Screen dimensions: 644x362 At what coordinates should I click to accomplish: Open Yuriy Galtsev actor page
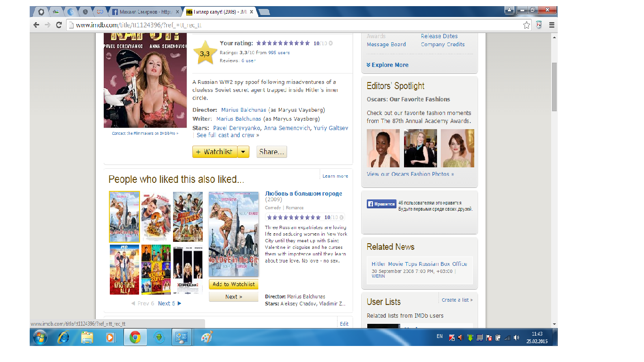tap(331, 128)
